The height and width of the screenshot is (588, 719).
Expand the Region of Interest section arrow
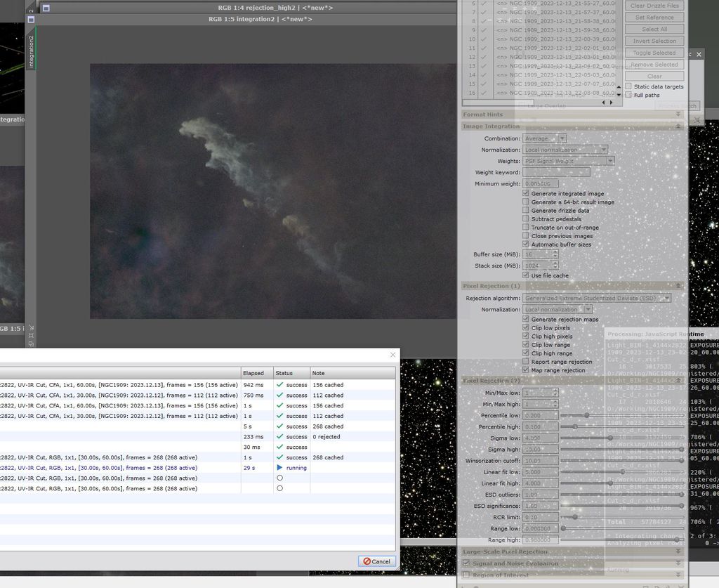pos(678,575)
